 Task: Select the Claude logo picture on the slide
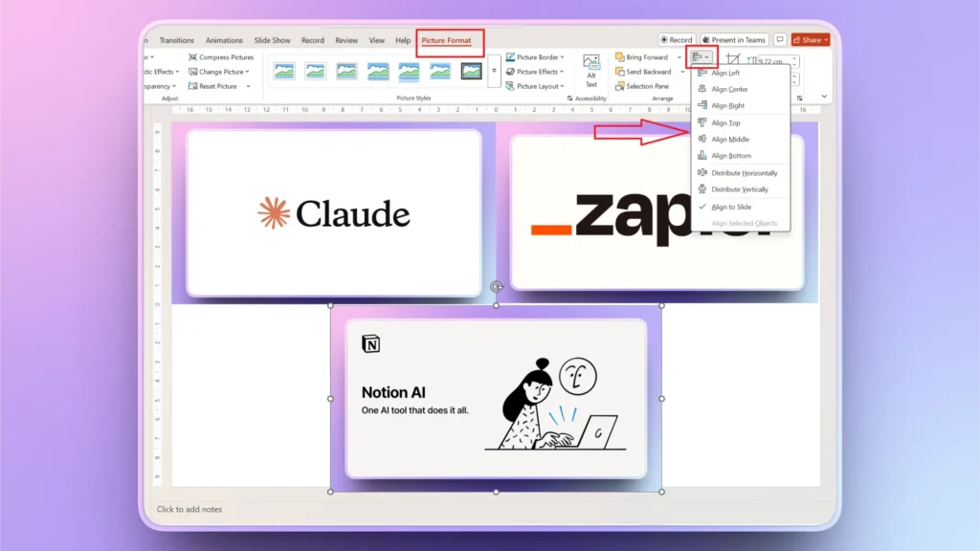334,212
